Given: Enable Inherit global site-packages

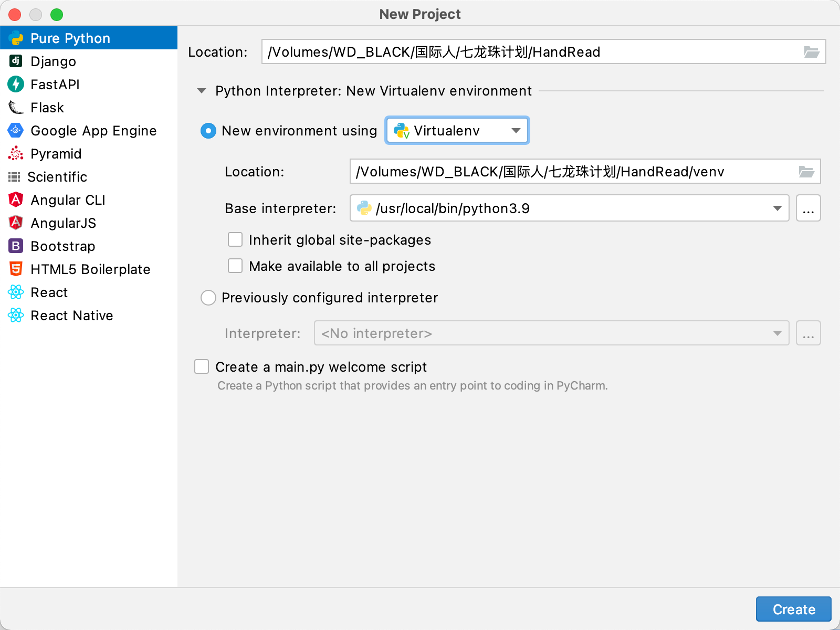Looking at the screenshot, I should (235, 240).
